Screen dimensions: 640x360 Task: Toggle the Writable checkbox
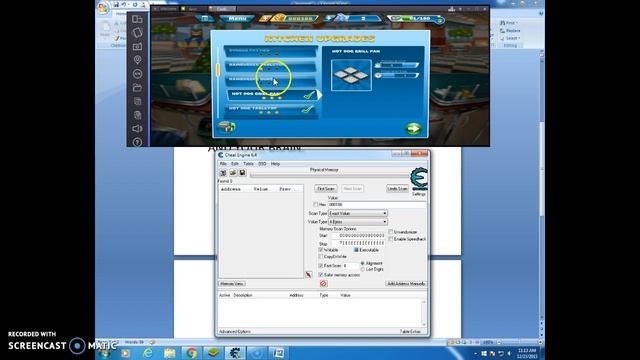click(321, 250)
